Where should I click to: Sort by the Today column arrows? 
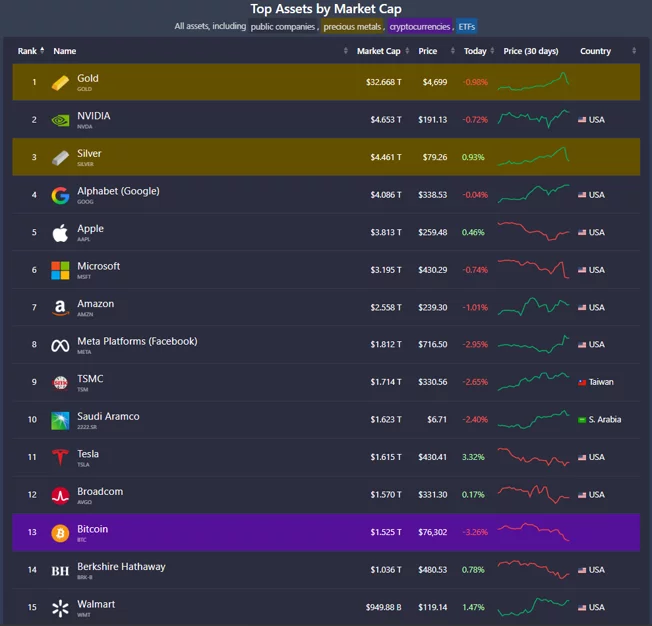[492, 51]
